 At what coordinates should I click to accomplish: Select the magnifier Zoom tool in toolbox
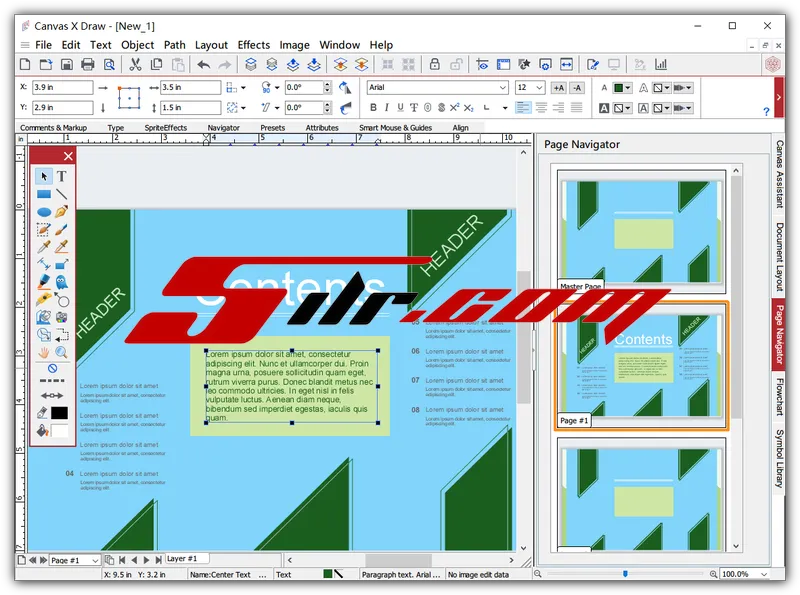pyautogui.click(x=61, y=352)
